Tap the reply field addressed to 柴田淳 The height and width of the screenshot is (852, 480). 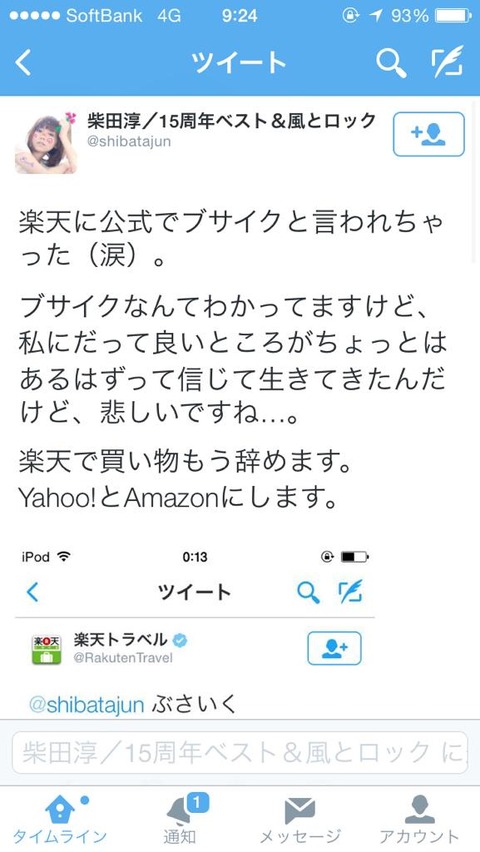240,753
